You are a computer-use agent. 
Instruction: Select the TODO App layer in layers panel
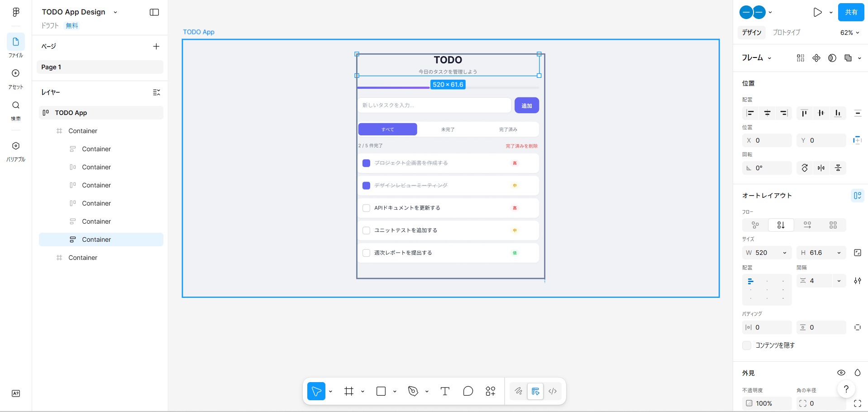coord(71,113)
